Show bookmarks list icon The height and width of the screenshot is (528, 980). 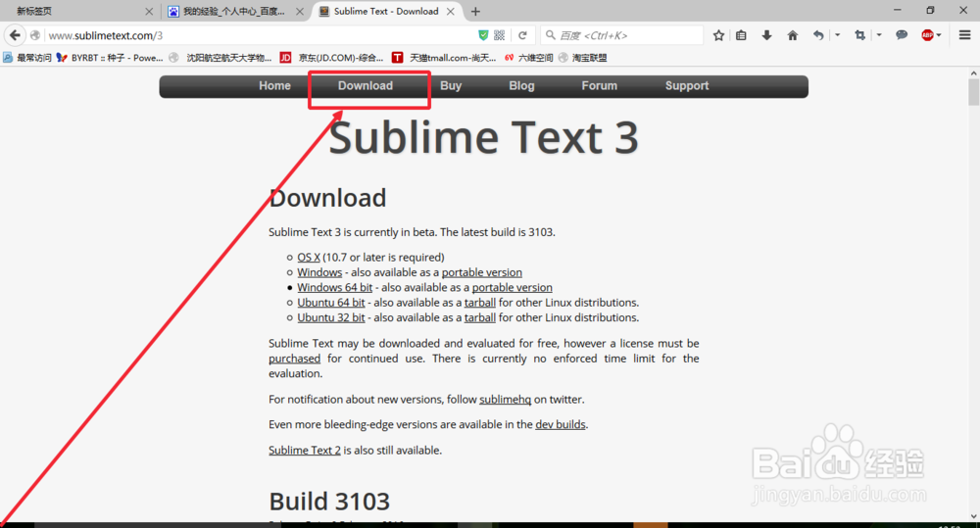pos(741,35)
